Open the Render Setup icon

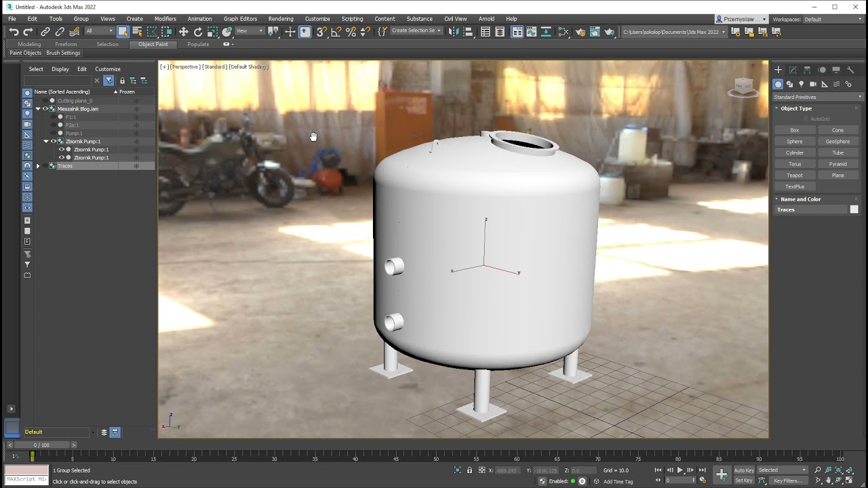pos(580,32)
